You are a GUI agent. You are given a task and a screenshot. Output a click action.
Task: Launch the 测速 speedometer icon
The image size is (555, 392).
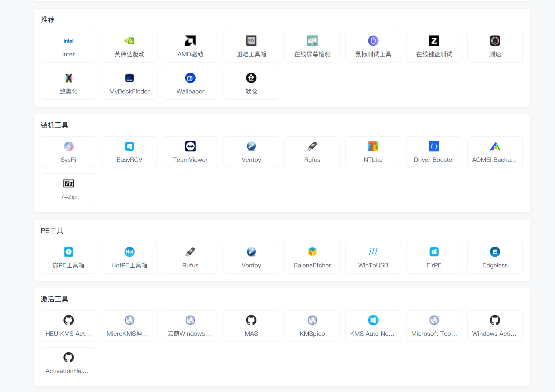[495, 41]
